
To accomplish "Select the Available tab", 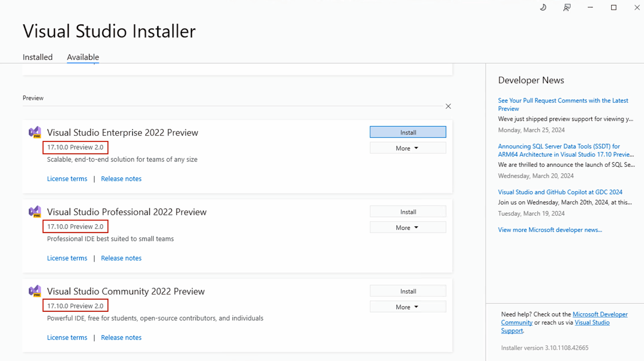I will tap(83, 57).
